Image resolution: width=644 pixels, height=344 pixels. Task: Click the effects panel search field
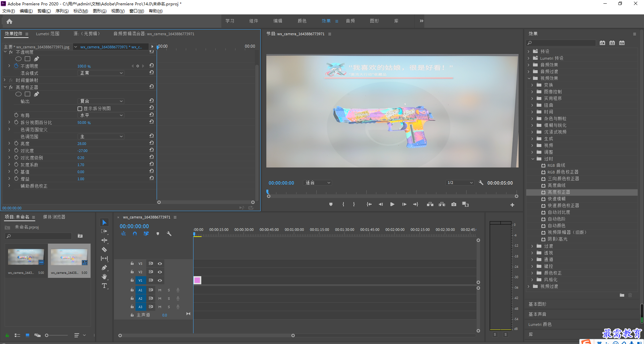(561, 43)
